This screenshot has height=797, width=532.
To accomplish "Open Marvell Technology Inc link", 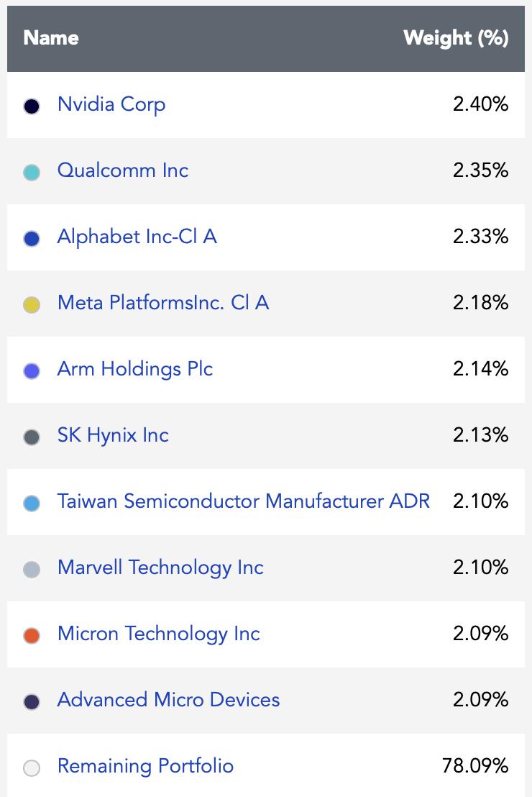I will [x=160, y=568].
